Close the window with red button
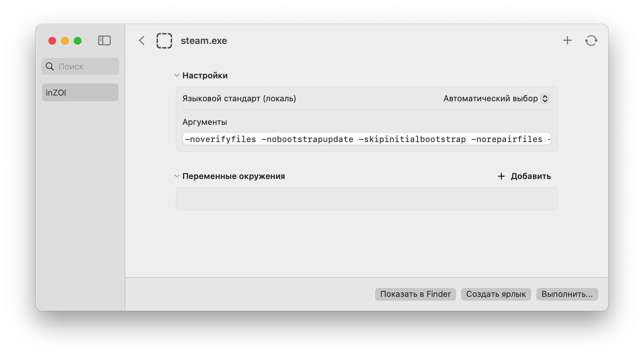Screen dimensions: 644x358 [52, 41]
